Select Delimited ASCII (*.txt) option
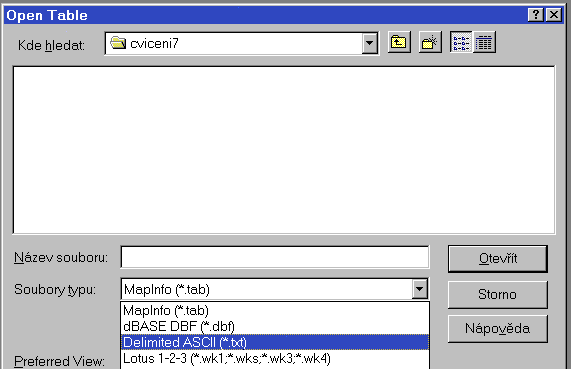 [x=275, y=342]
